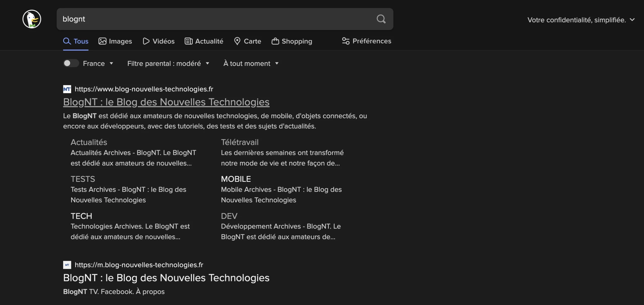Open the Télétravail sitelink
Screen dimensions: 644x305
(239, 142)
